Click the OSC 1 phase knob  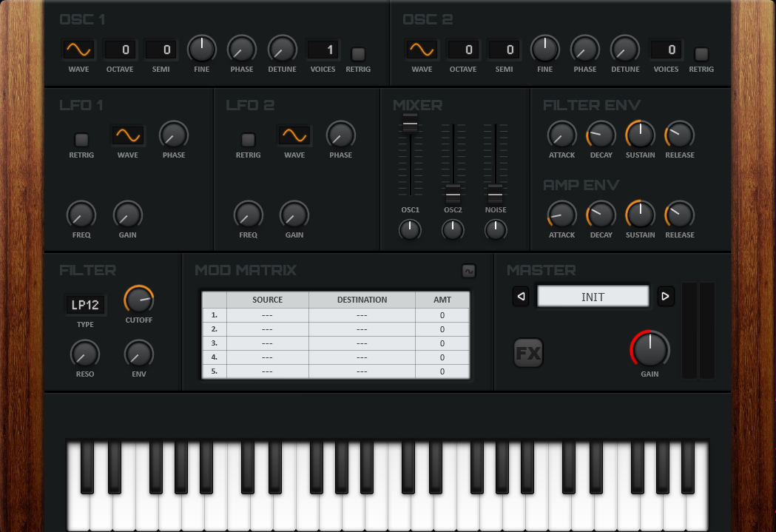tap(241, 50)
